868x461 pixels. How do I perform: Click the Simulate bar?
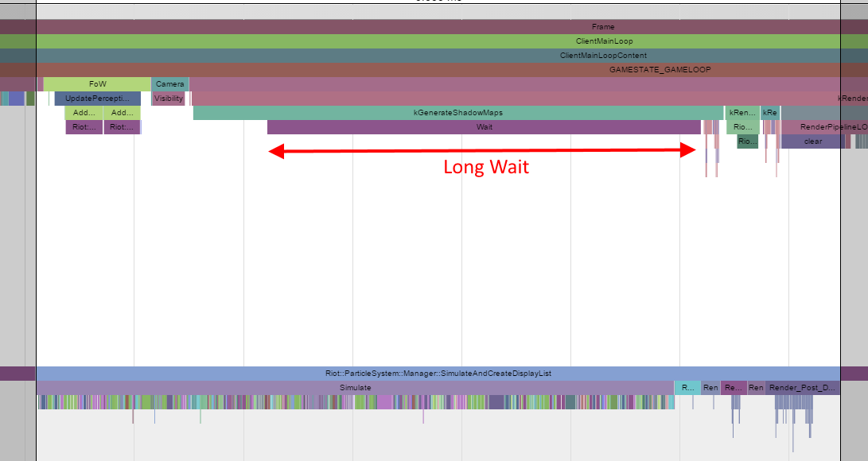point(355,388)
